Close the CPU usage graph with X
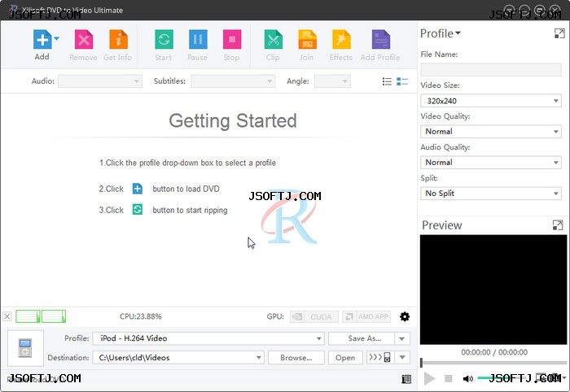 (x=7, y=316)
